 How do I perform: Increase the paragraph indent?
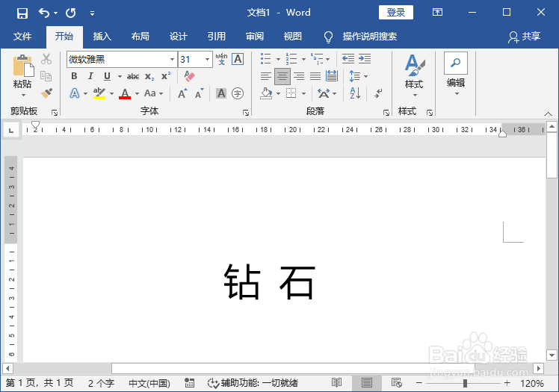click(x=365, y=59)
